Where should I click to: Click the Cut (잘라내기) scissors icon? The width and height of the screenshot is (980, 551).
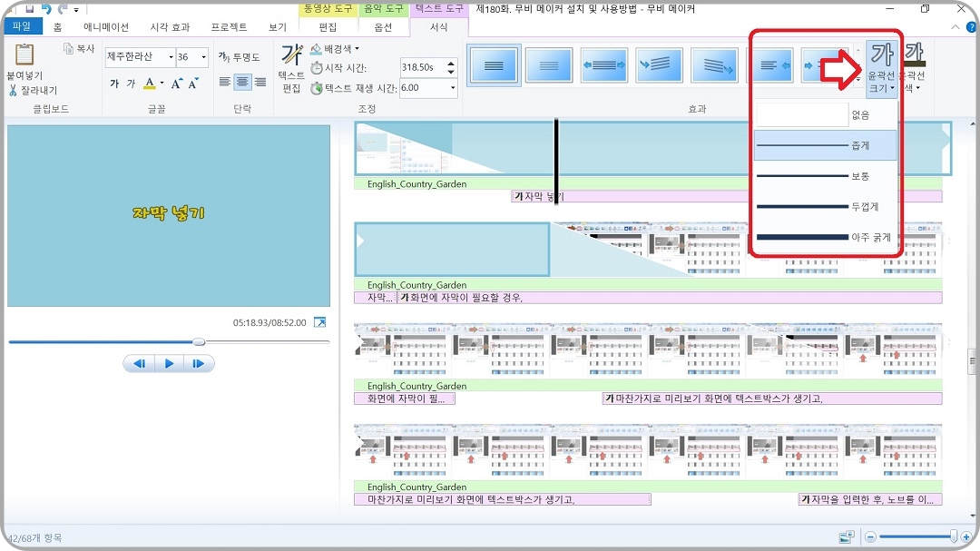coord(13,91)
